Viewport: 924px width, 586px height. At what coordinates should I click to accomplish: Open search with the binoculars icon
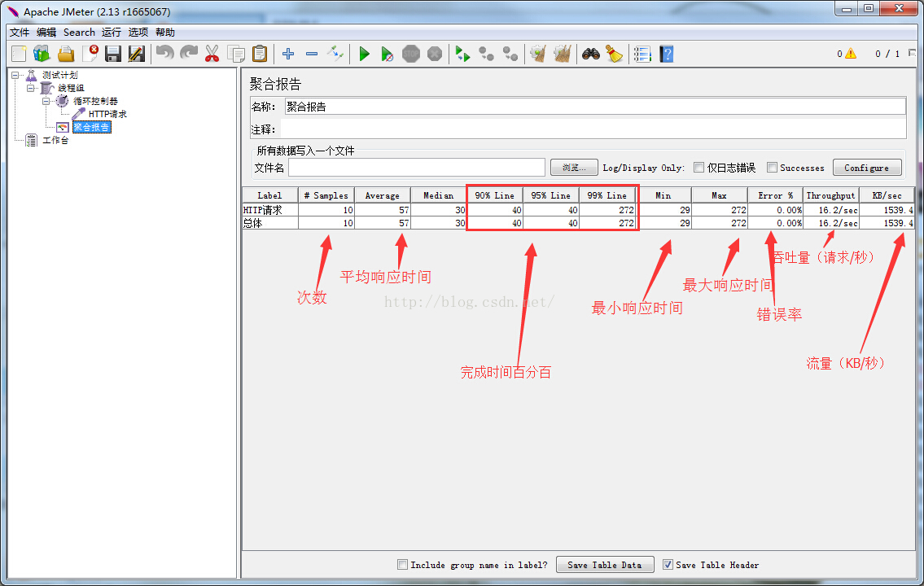(590, 55)
